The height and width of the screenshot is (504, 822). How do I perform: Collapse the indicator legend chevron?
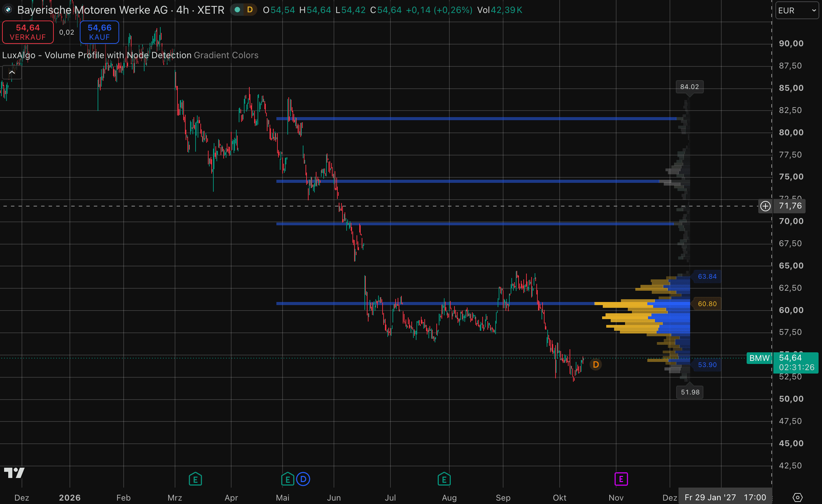click(12, 72)
